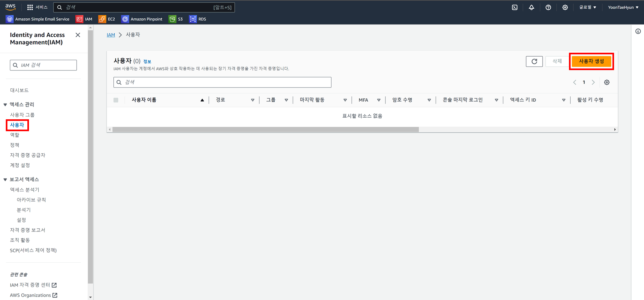Viewport: 644px width, 300px height.
Task: Open the IAM favorites shortcut
Action: click(84, 19)
